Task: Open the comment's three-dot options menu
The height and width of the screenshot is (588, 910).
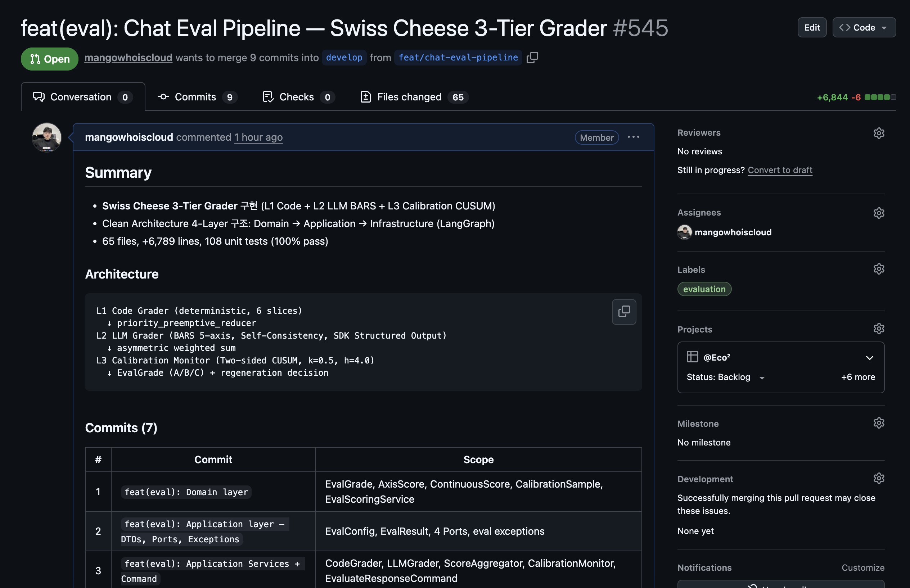Action: pos(633,137)
